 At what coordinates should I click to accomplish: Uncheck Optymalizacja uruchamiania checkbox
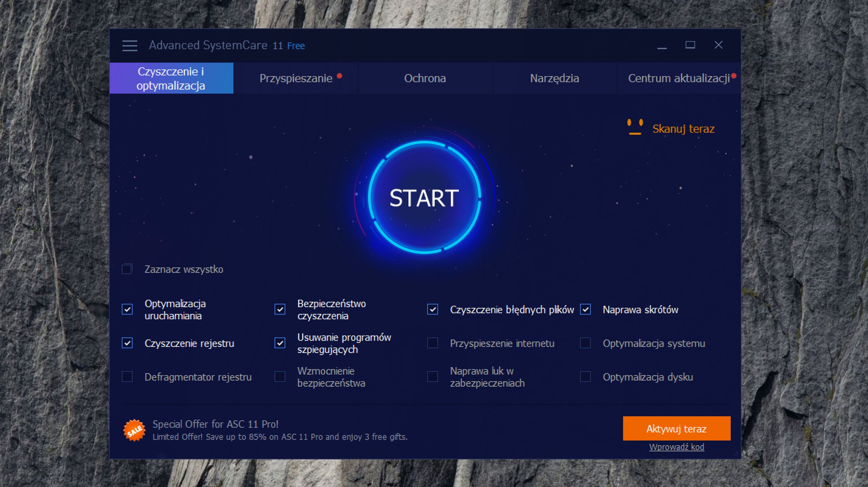127,309
